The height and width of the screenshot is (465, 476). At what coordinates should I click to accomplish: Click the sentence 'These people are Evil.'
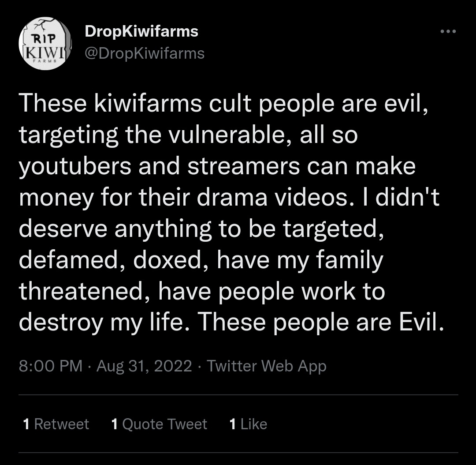320,322
